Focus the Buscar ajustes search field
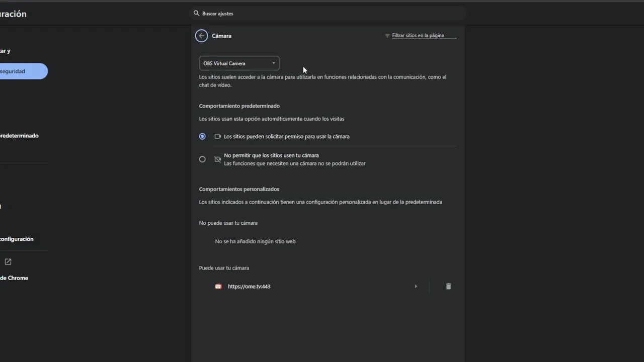The height and width of the screenshot is (362, 644). (x=328, y=14)
